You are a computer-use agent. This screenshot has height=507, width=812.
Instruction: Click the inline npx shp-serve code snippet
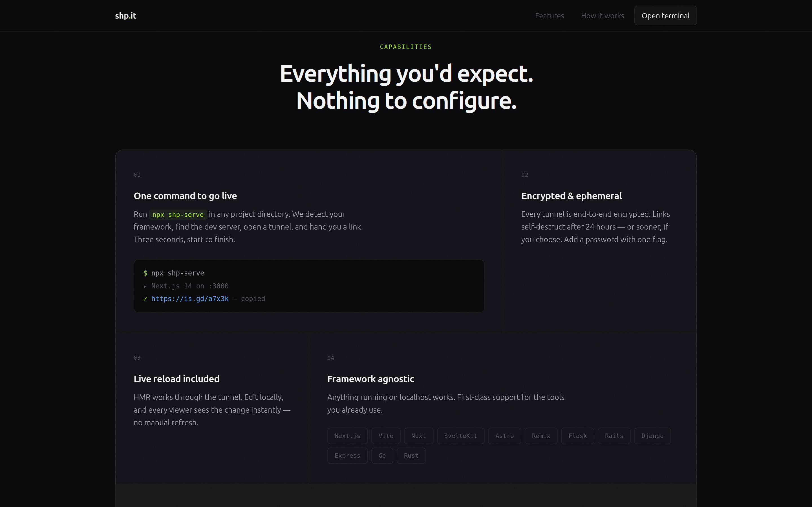(178, 215)
